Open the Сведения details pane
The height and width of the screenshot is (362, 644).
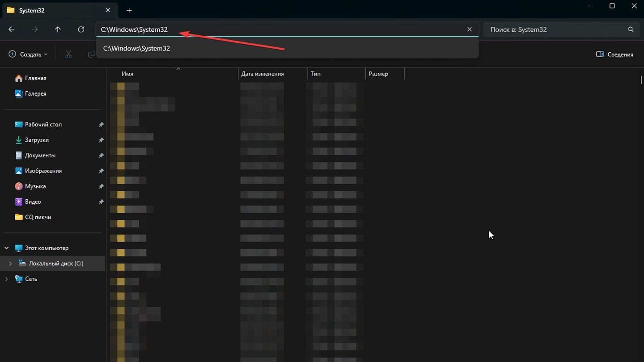(x=614, y=55)
